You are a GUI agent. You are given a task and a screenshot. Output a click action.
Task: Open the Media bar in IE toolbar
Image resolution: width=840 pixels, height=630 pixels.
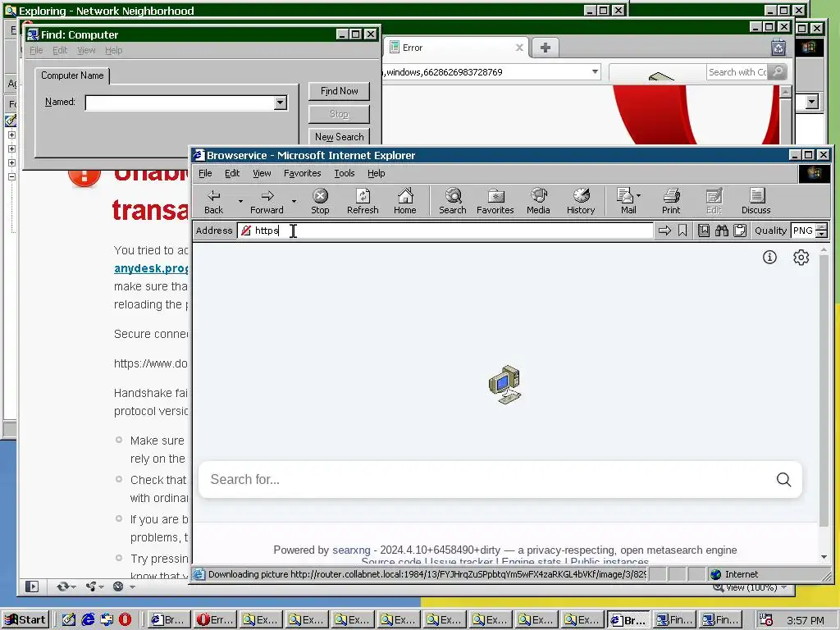tap(538, 201)
